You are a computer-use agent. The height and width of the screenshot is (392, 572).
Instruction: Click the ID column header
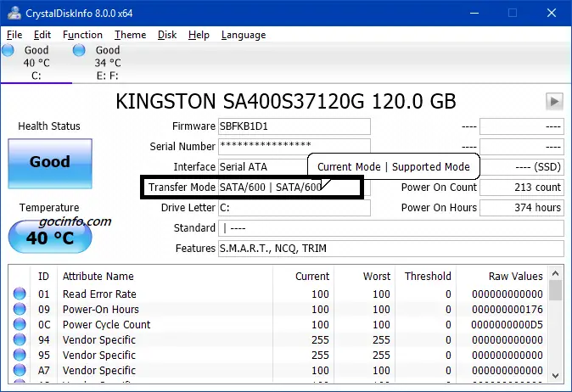coord(43,277)
